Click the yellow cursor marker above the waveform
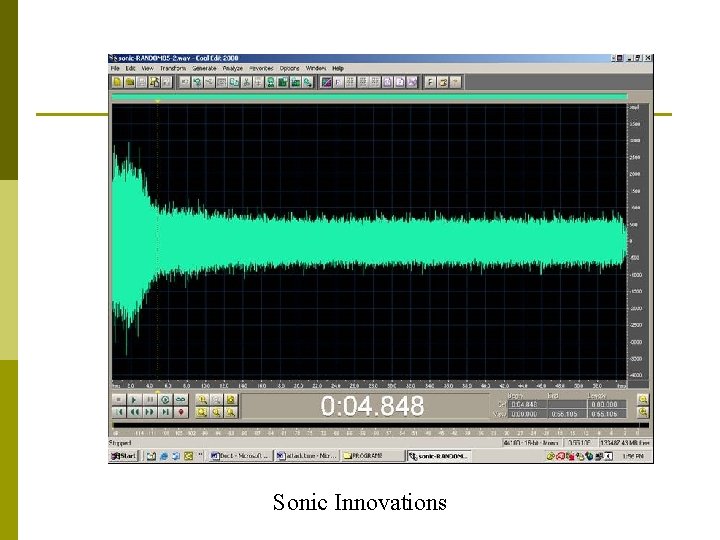The image size is (720, 540). click(x=158, y=101)
